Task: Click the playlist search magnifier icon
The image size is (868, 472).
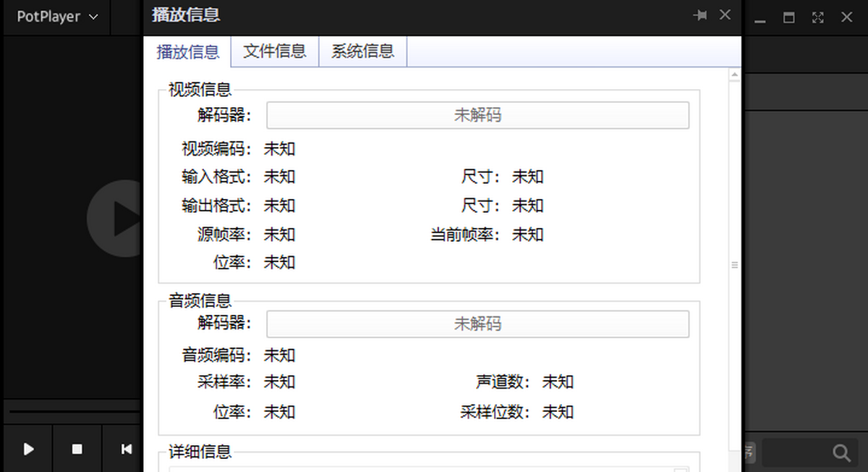Action: 841,453
